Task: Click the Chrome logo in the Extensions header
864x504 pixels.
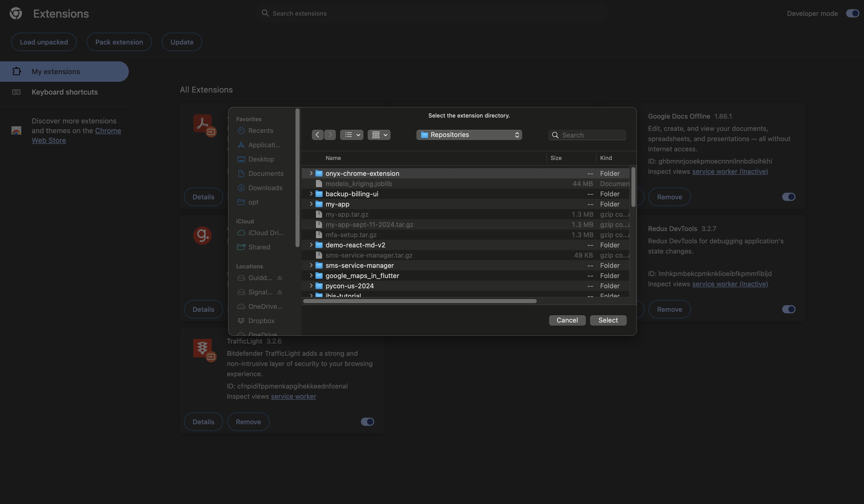Action: tap(16, 13)
